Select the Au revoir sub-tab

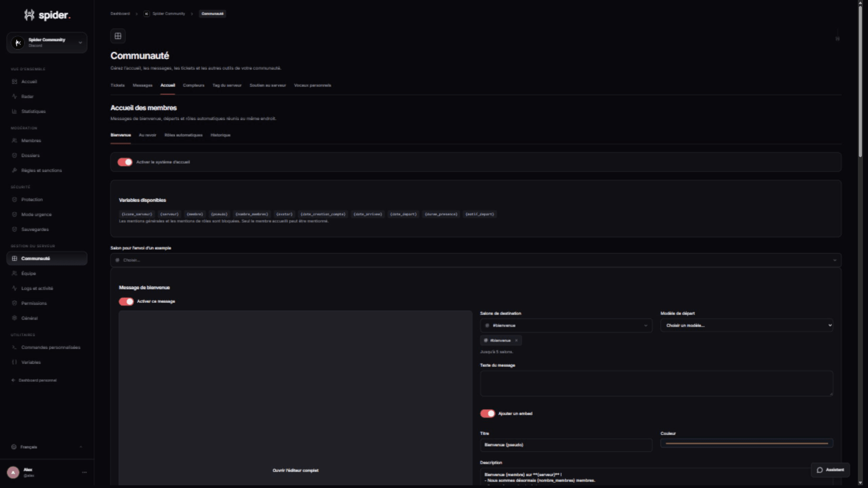[147, 135]
